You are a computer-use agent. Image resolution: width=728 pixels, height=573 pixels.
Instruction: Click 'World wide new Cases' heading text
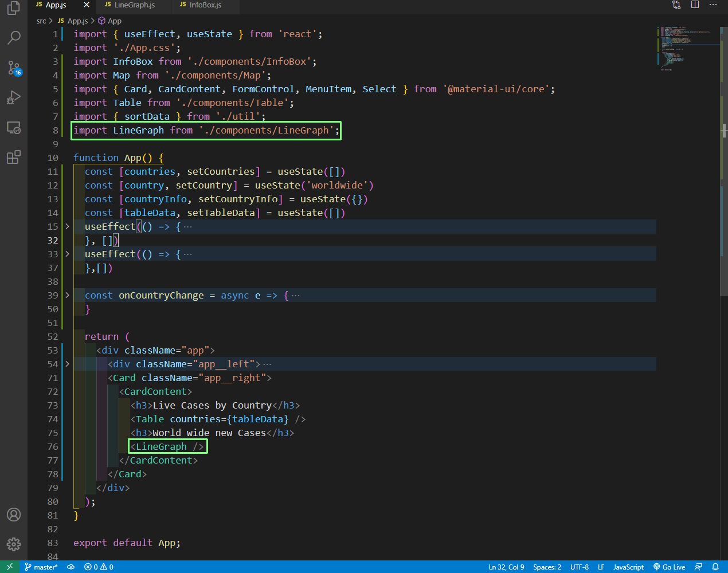coord(209,433)
